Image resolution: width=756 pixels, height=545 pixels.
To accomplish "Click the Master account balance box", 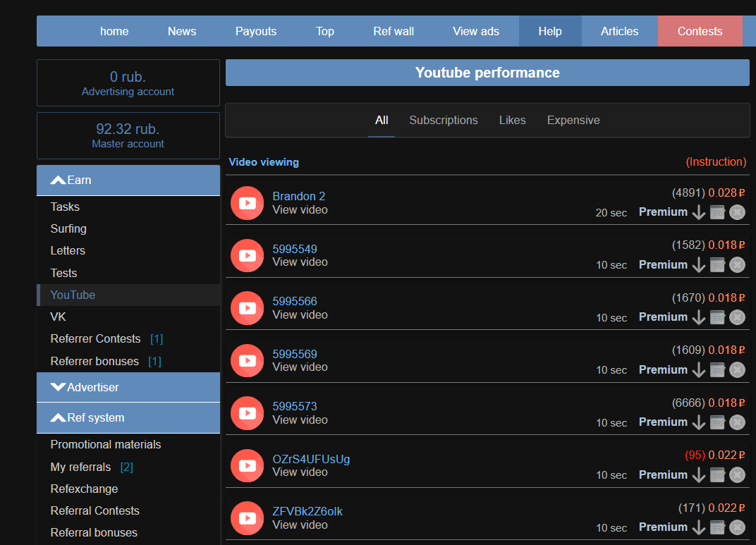I will coord(128,135).
